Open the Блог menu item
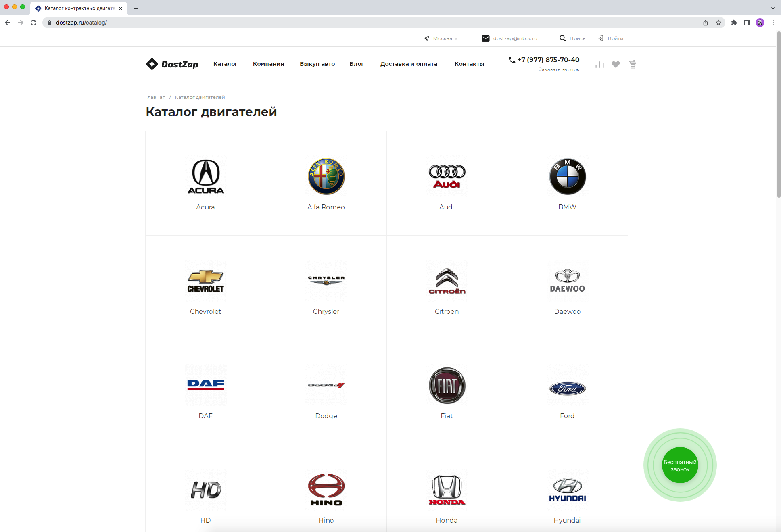 [x=357, y=64]
